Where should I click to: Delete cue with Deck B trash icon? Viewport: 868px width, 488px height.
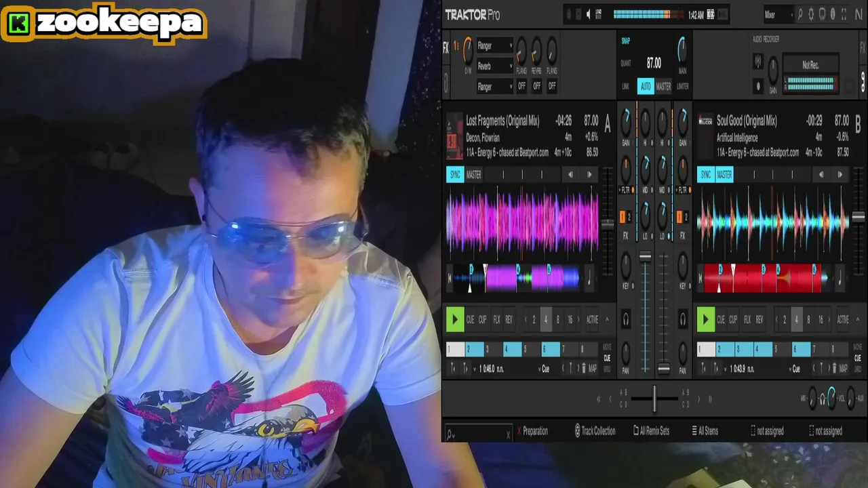[x=835, y=369]
